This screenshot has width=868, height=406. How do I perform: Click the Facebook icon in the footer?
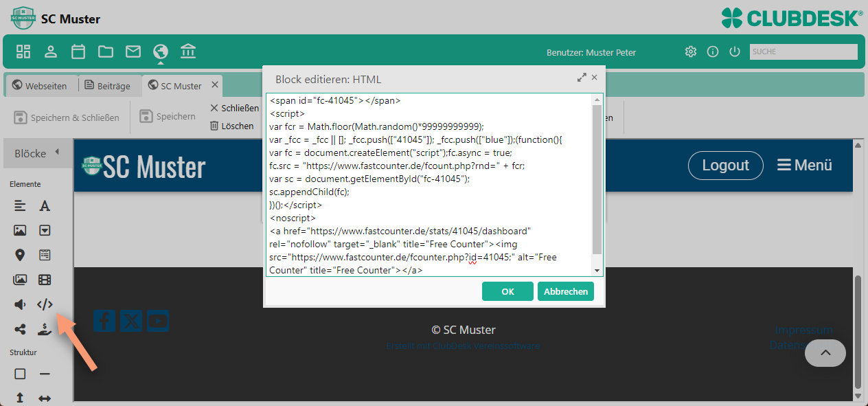(104, 321)
